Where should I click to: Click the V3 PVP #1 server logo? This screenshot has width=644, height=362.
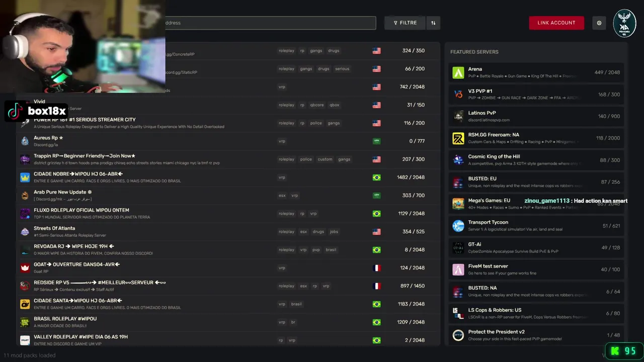(x=458, y=95)
